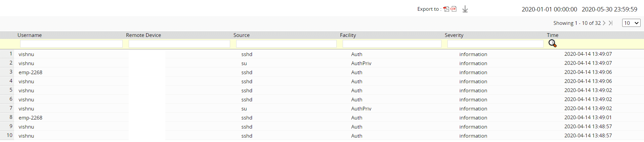This screenshot has height=142, width=644.
Task: Sort by the Severity column header
Action: (x=454, y=35)
